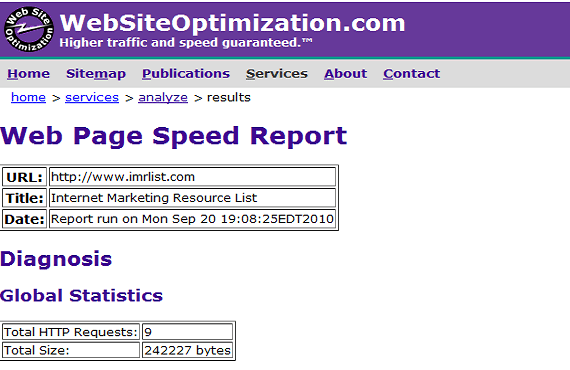Select the HTTP requests value 9
This screenshot has height=370, width=570.
tap(188, 332)
